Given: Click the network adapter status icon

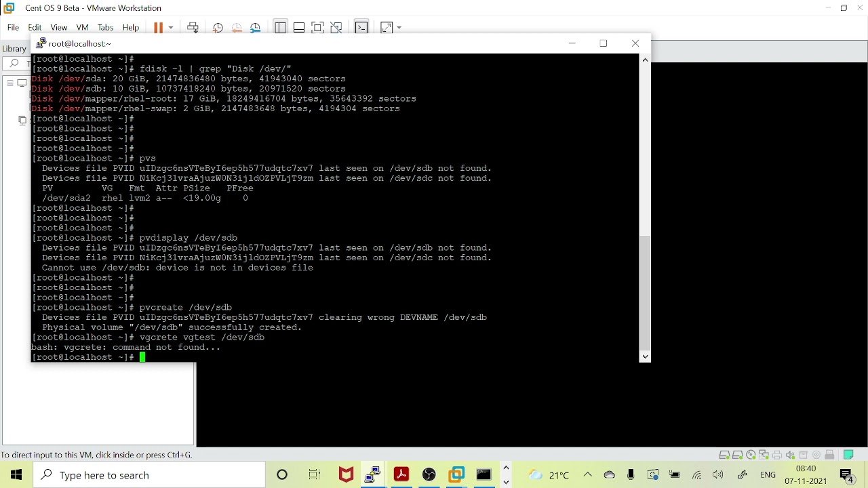Looking at the screenshot, I should (x=765, y=455).
